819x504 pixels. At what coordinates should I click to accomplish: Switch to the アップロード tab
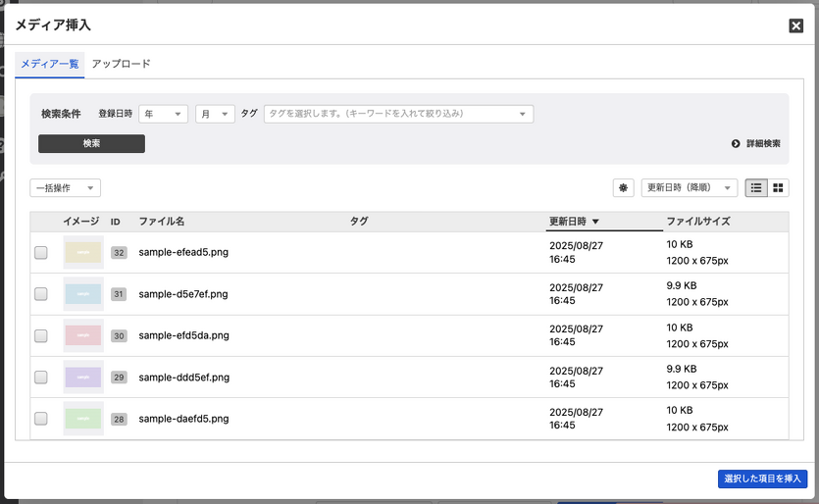pyautogui.click(x=121, y=64)
